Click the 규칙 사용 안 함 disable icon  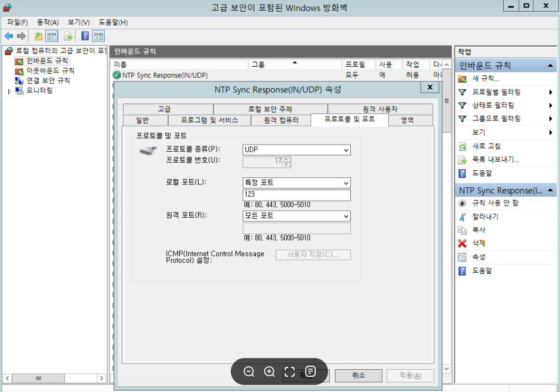463,203
